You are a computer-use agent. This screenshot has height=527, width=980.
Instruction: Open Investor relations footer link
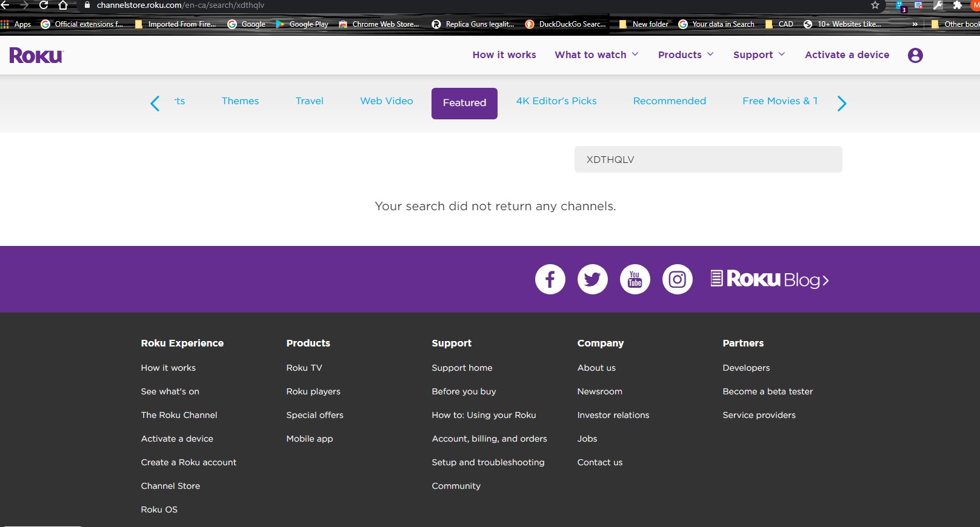pos(613,415)
